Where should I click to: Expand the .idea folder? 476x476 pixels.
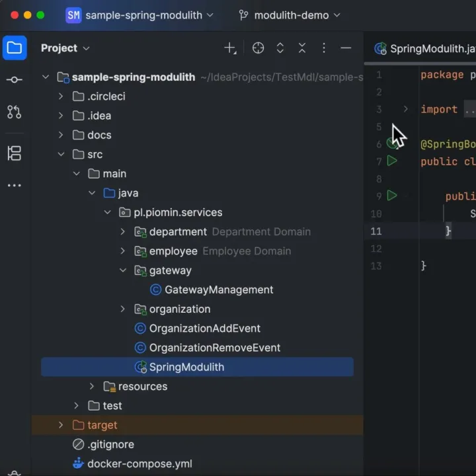click(61, 116)
